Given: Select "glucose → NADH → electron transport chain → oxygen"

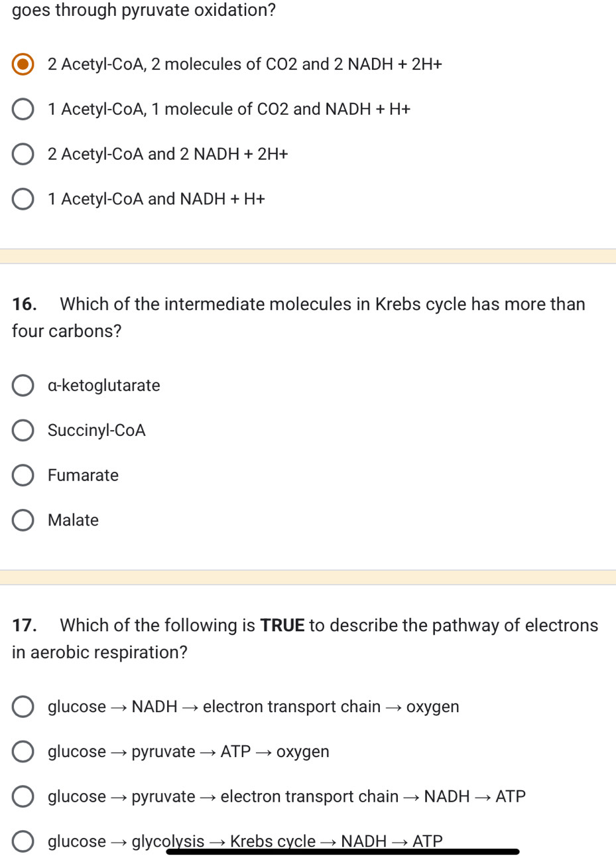Looking at the screenshot, I should coord(22,706).
